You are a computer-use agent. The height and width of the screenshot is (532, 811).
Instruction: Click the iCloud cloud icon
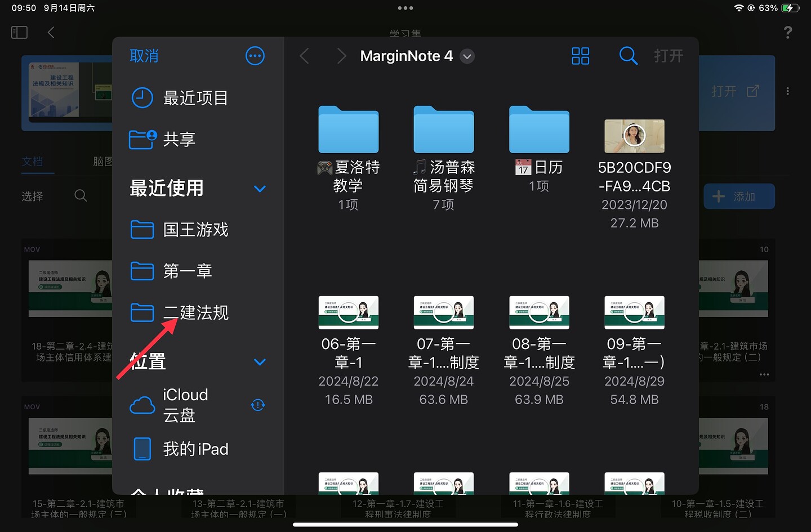point(142,405)
